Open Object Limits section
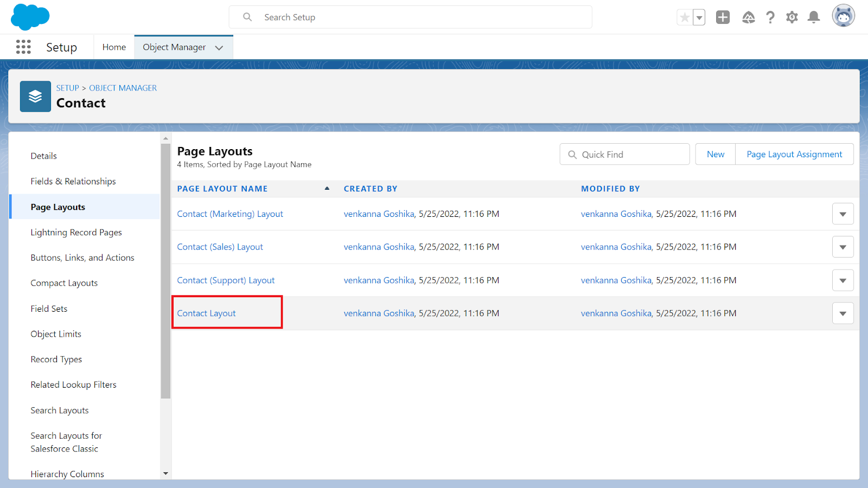Viewport: 868px width, 488px height. [x=56, y=334]
